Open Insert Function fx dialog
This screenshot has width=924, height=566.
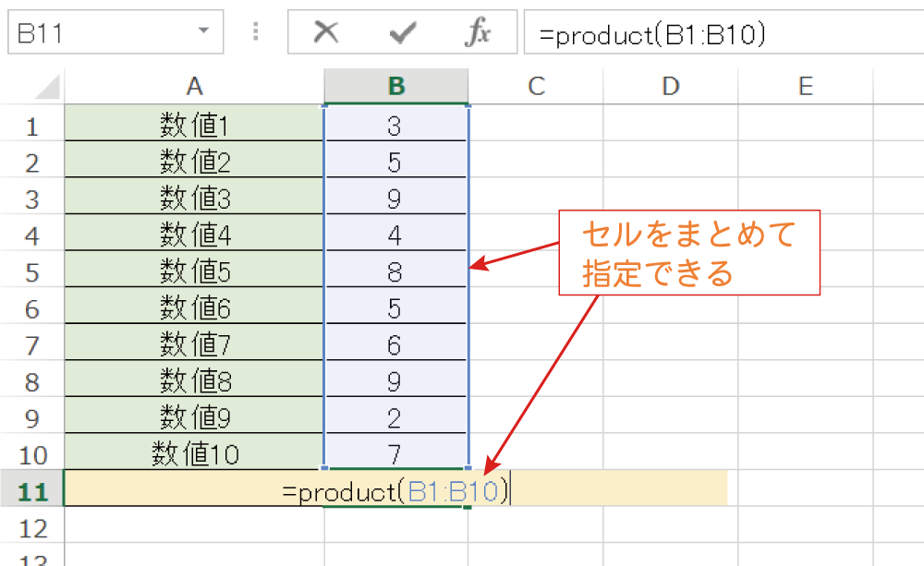tap(477, 33)
